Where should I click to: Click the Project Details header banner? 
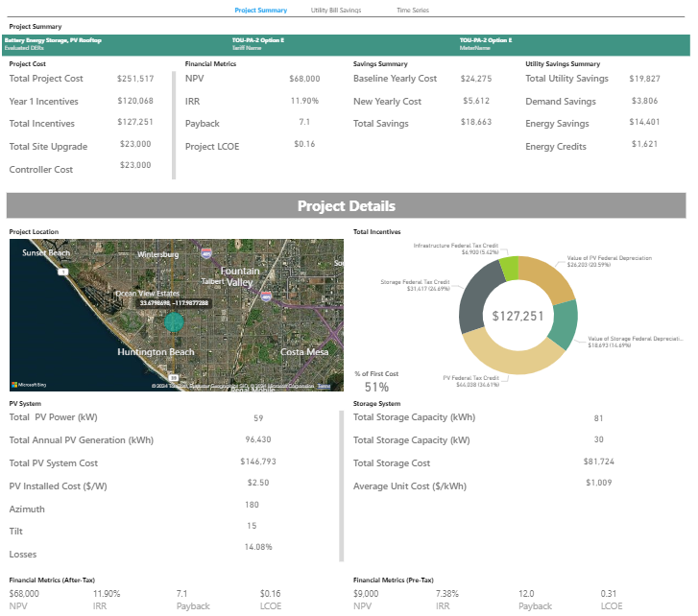[x=346, y=206]
